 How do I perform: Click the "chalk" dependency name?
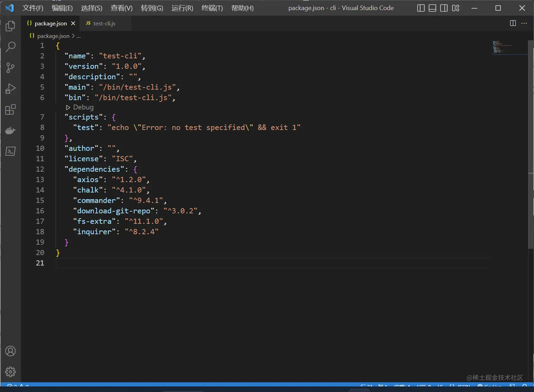[88, 190]
